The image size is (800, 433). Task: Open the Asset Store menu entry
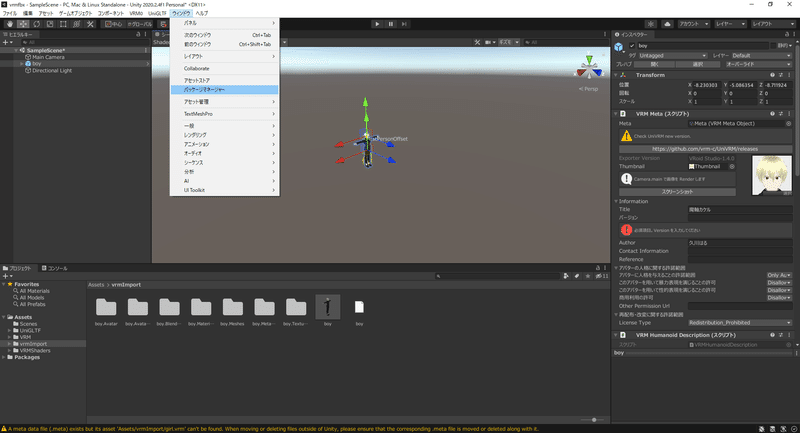click(224, 81)
